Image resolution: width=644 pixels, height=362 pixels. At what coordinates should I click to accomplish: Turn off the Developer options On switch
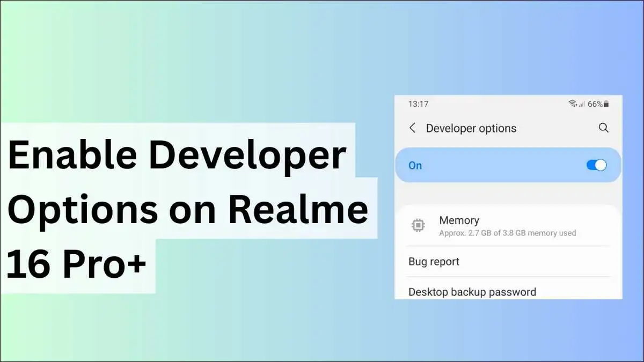click(x=596, y=165)
